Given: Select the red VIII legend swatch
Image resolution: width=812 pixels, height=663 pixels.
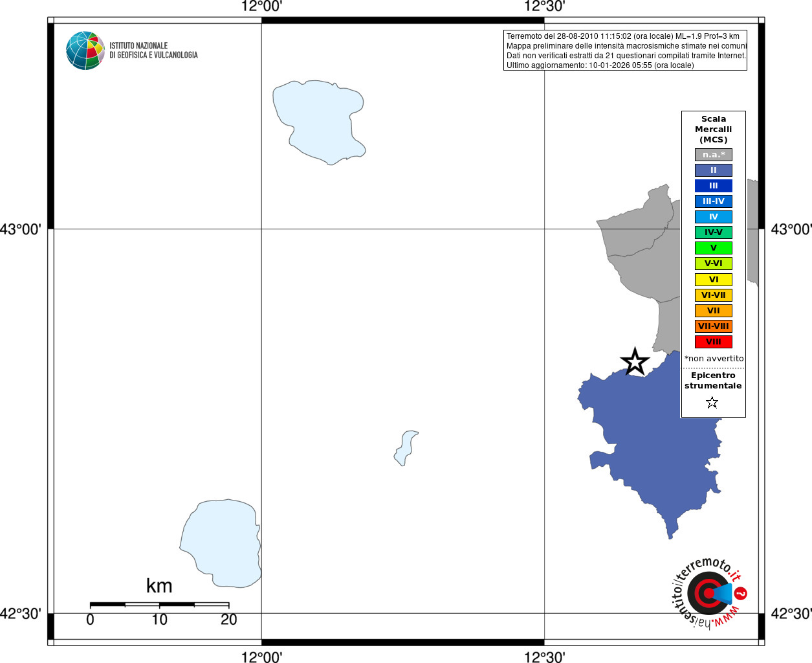Looking at the screenshot, I should pos(714,342).
